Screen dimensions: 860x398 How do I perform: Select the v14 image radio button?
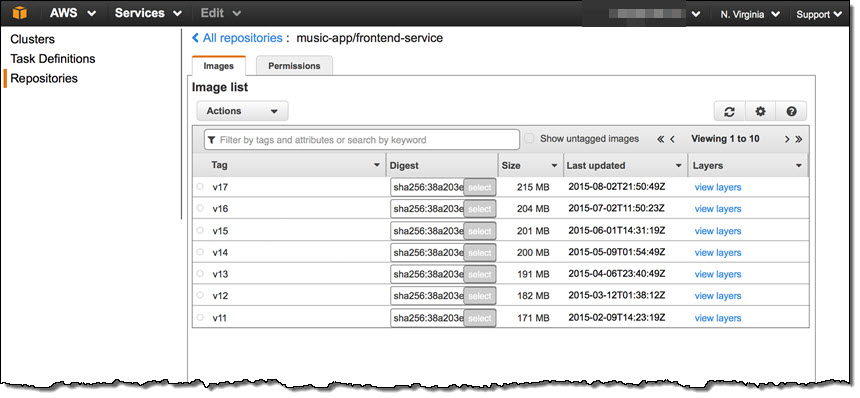click(x=200, y=252)
